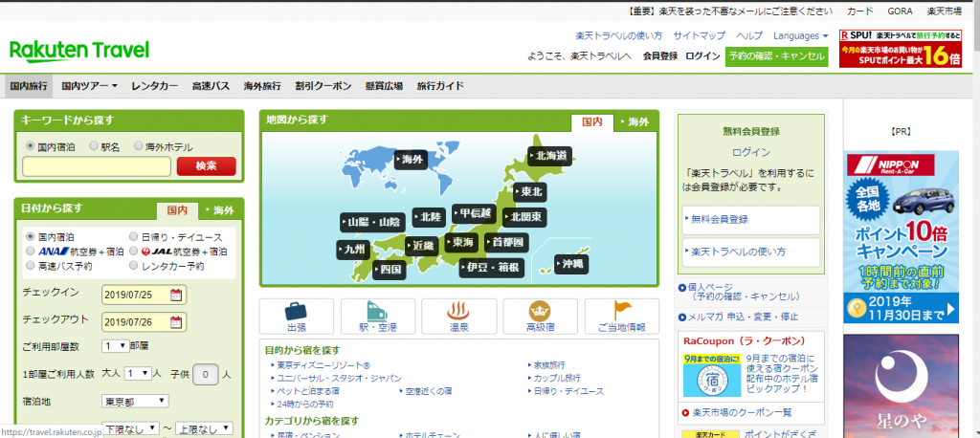
Task: Select 伊豆・箱根 region on map
Action: pos(491,268)
